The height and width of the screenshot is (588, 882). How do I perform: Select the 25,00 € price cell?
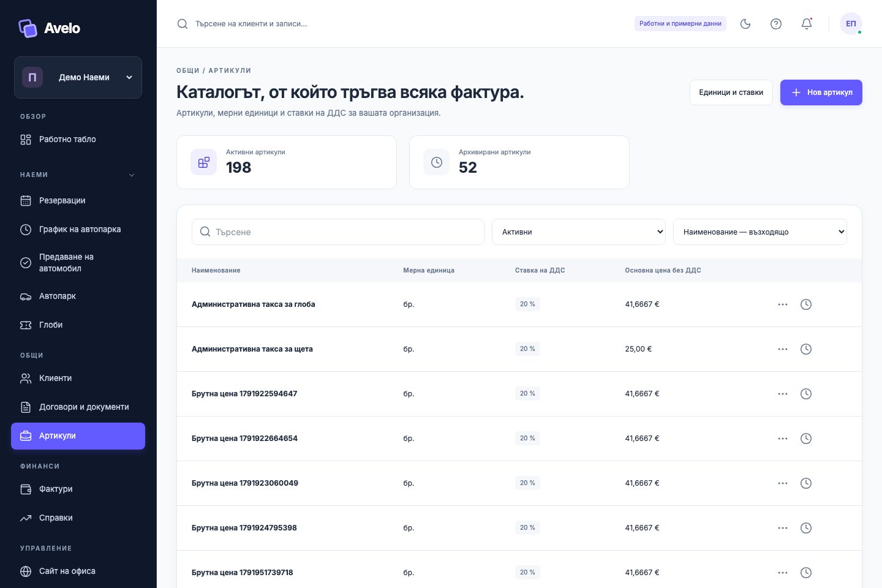(638, 349)
